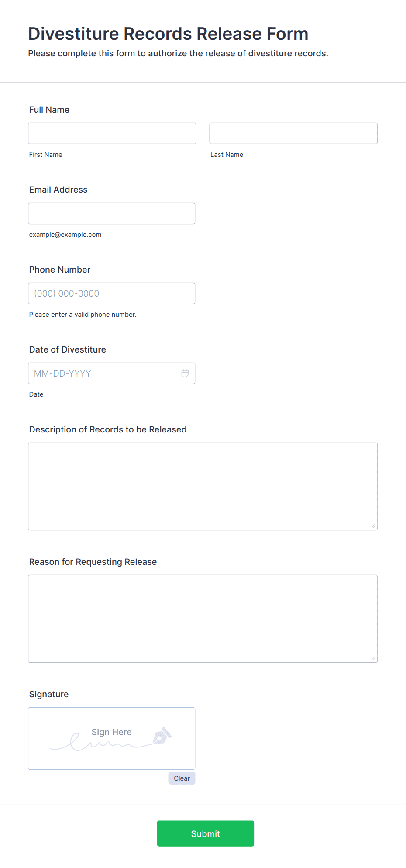Click the Sign Here signature pad
The width and height of the screenshot is (406, 868).
pos(112,738)
